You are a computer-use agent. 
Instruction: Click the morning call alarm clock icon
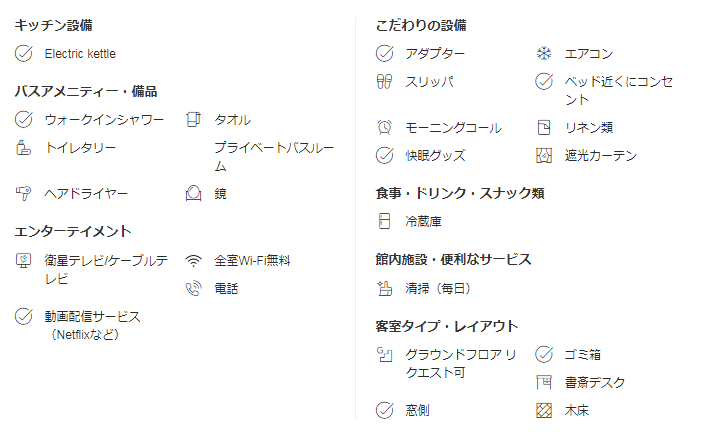[x=384, y=128]
